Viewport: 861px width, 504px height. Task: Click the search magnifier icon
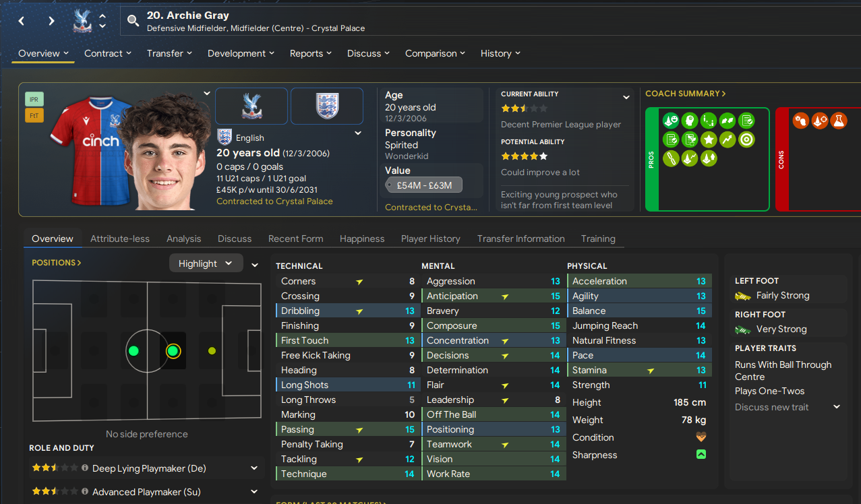133,21
